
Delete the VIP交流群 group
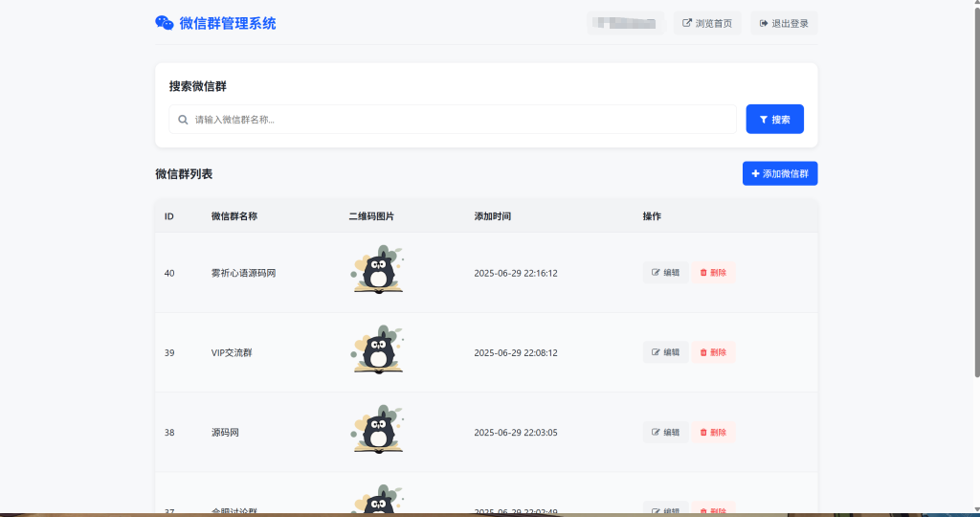pos(713,352)
